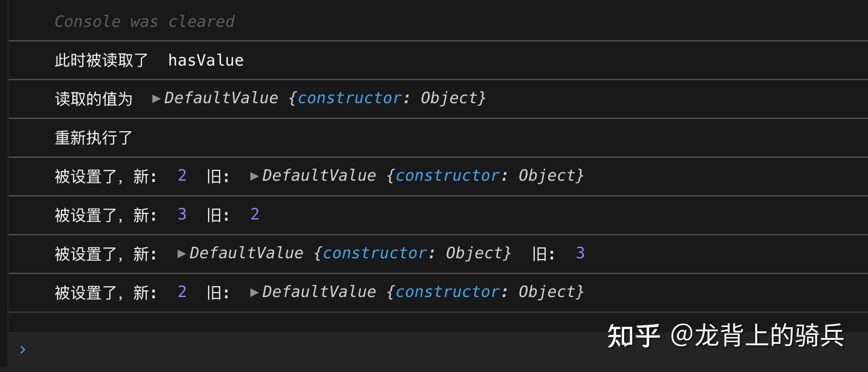Click the hasValue text in 此时被读取了 row

coord(206,60)
